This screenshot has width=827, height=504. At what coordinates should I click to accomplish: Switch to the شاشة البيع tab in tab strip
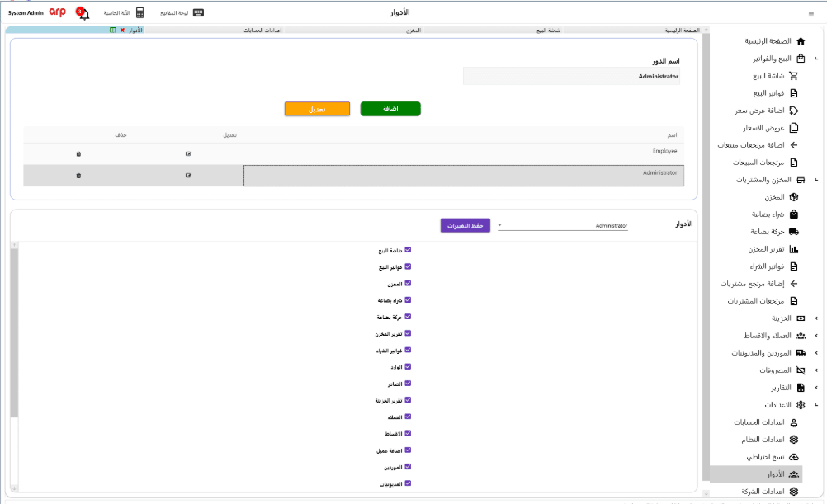point(549,31)
